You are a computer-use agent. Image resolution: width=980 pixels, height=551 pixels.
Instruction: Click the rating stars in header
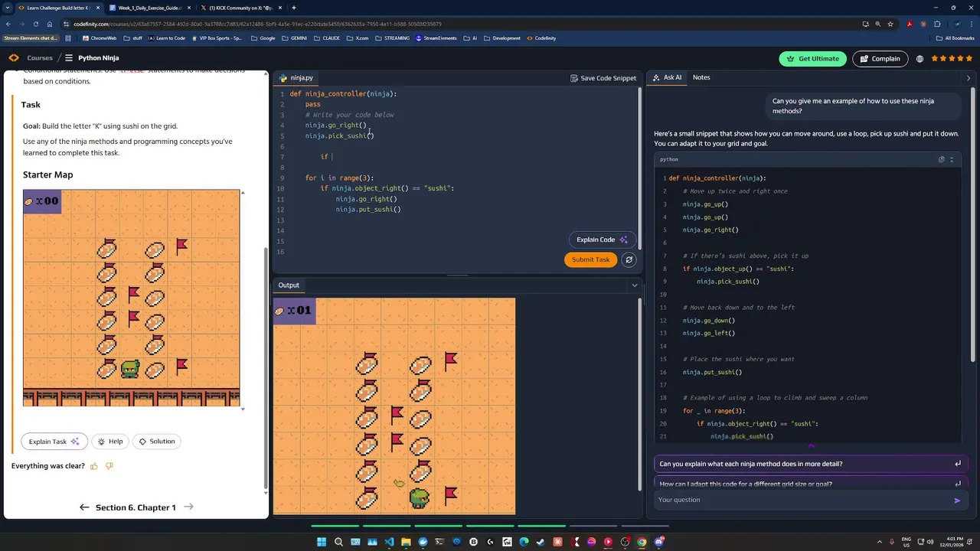tap(953, 59)
